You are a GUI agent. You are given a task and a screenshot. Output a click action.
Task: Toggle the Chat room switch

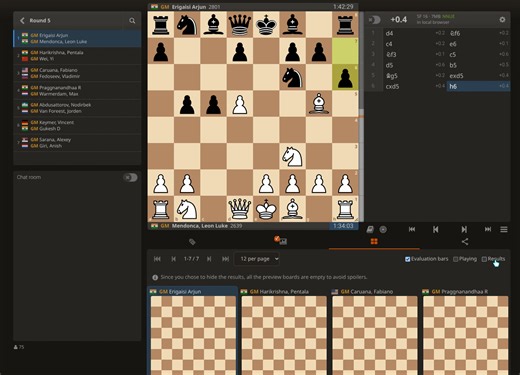point(130,177)
